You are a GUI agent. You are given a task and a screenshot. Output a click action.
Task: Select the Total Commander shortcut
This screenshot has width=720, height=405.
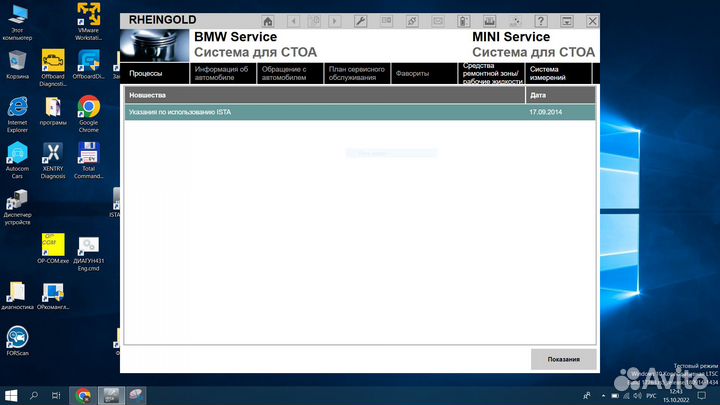click(x=89, y=160)
